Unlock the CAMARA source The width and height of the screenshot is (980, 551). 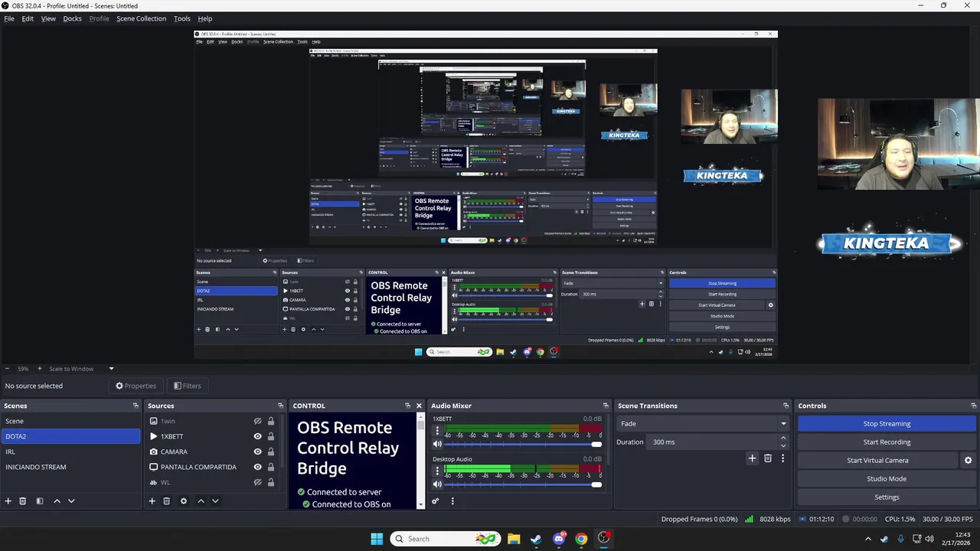pos(270,452)
